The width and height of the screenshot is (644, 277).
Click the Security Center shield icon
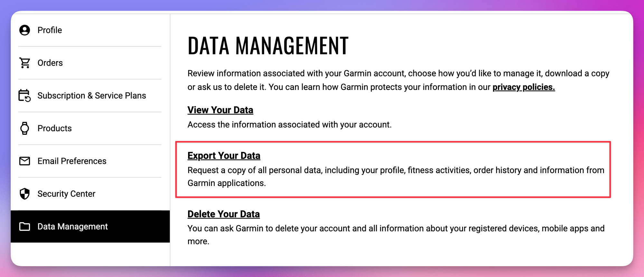pyautogui.click(x=24, y=194)
